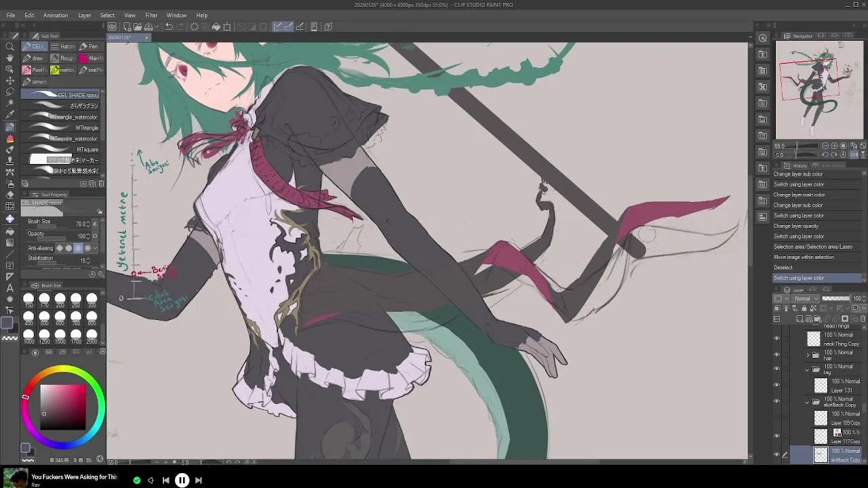
Task: Click the Redo arrow in command bar
Action: (180, 27)
